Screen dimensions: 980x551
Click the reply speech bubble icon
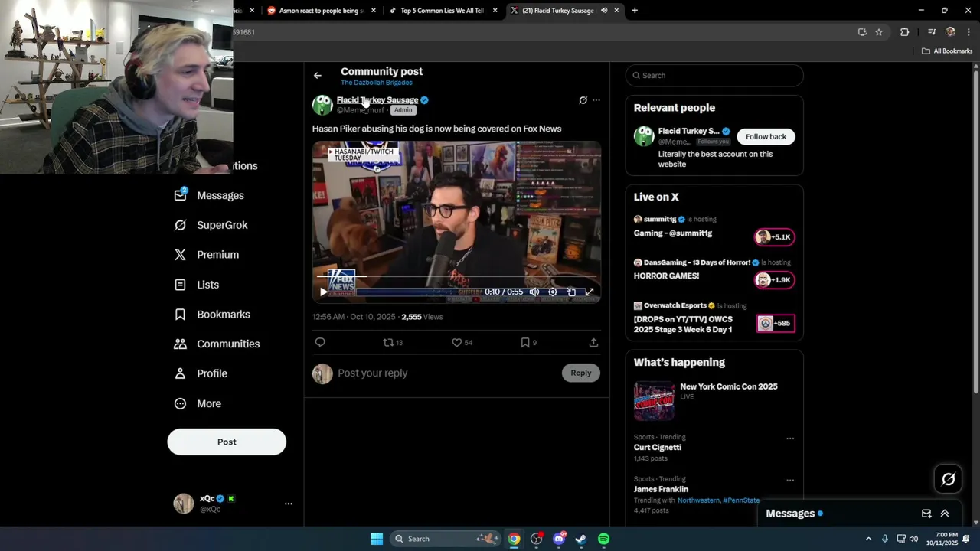(320, 342)
